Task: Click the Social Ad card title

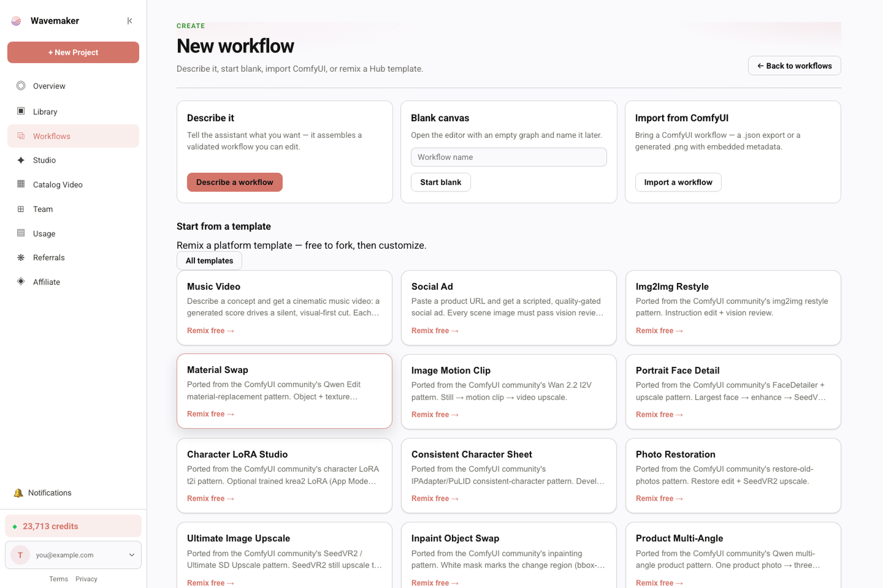Action: pyautogui.click(x=432, y=286)
